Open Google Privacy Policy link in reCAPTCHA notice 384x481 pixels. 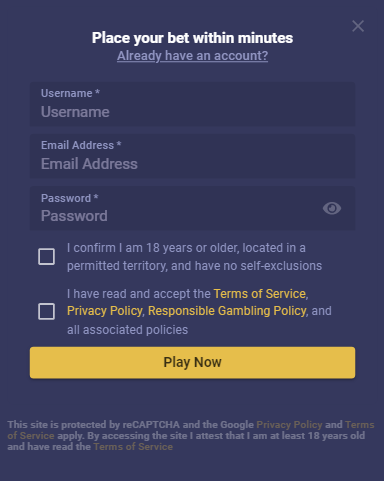coord(289,425)
